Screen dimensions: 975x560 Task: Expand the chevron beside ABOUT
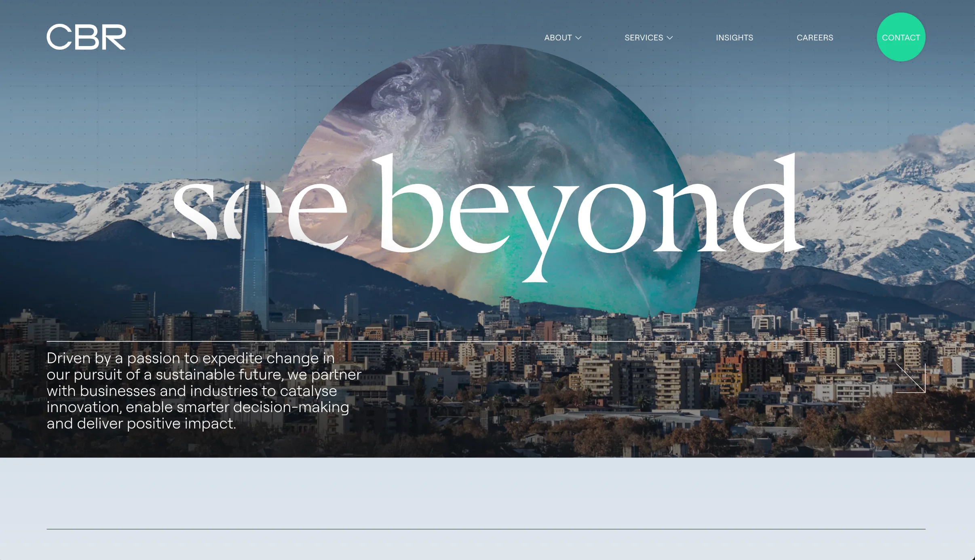coord(578,38)
